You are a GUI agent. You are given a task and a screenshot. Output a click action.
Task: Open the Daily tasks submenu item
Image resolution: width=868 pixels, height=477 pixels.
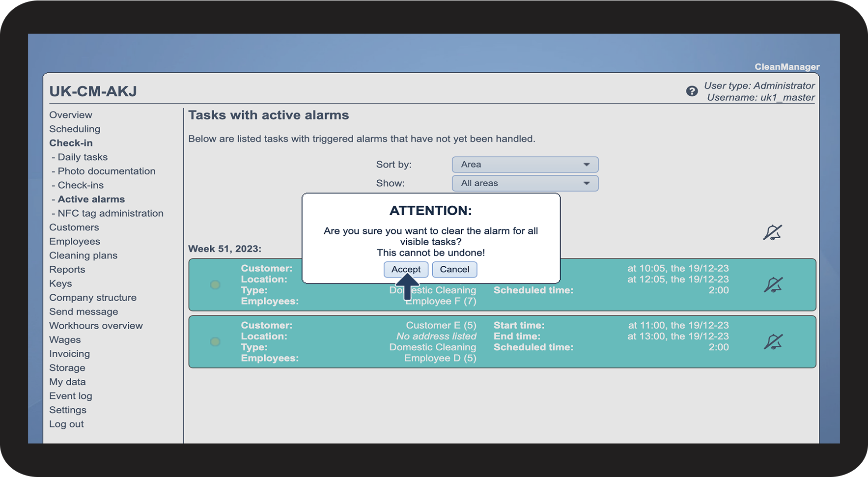(x=83, y=157)
